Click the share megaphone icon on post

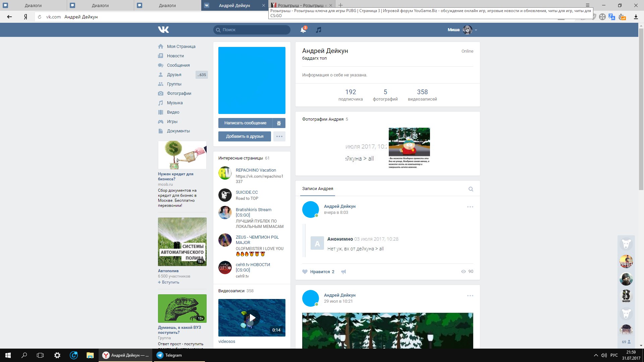[x=343, y=272]
